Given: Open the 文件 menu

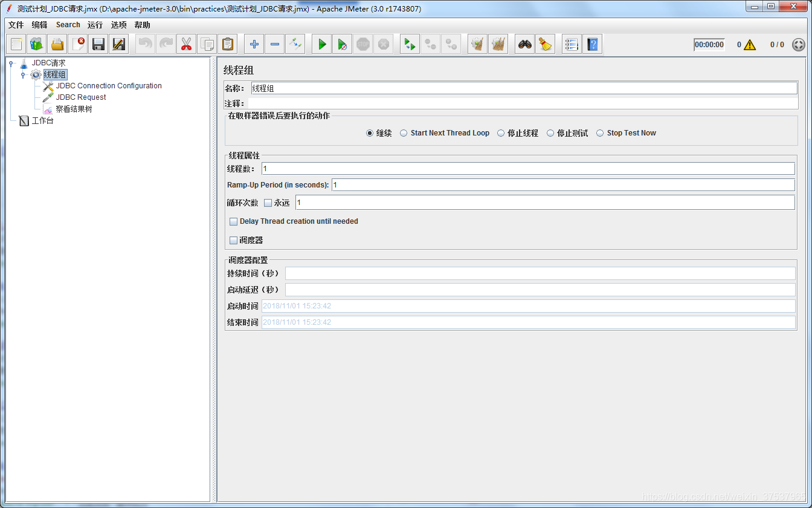Looking at the screenshot, I should (x=16, y=25).
